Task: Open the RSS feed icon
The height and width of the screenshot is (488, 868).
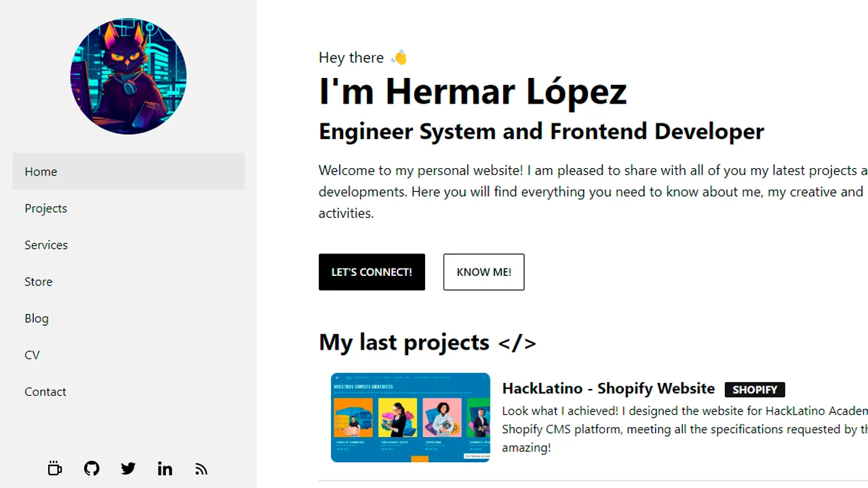Action: point(201,468)
